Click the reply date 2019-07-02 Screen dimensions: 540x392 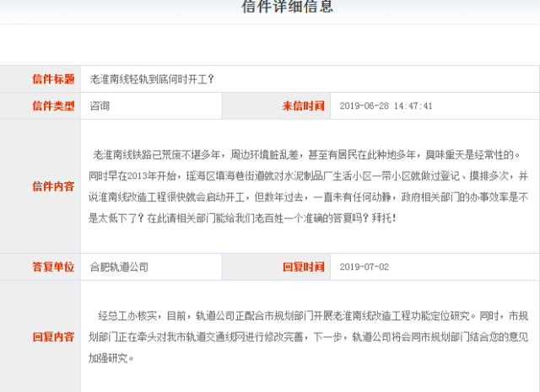(364, 266)
